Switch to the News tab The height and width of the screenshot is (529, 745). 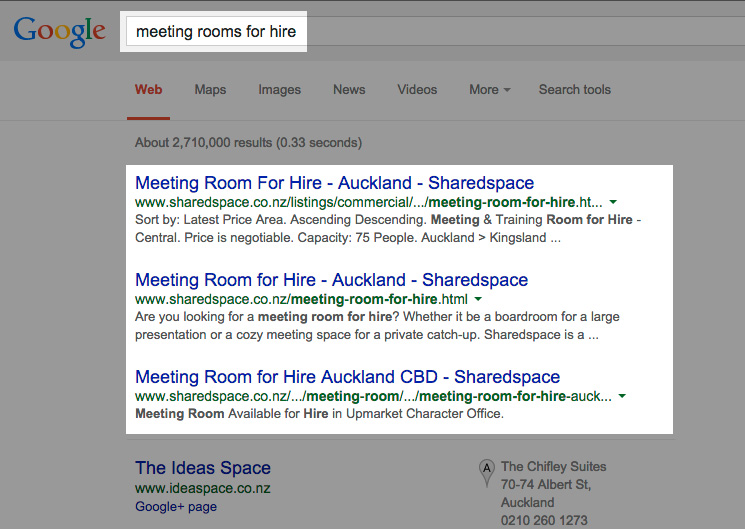pyautogui.click(x=349, y=89)
